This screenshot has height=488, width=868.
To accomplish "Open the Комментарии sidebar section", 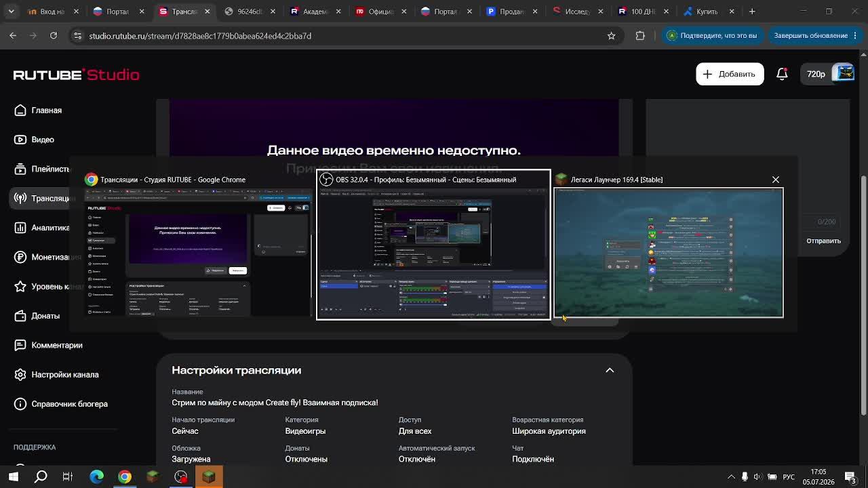I will 48,345.
